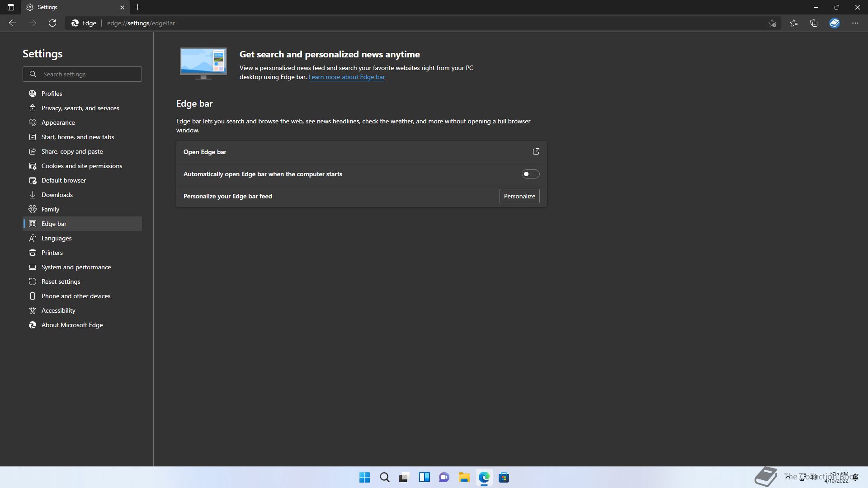The image size is (868, 488).
Task: Click the download arrow icon beside Downloads
Action: click(33, 195)
